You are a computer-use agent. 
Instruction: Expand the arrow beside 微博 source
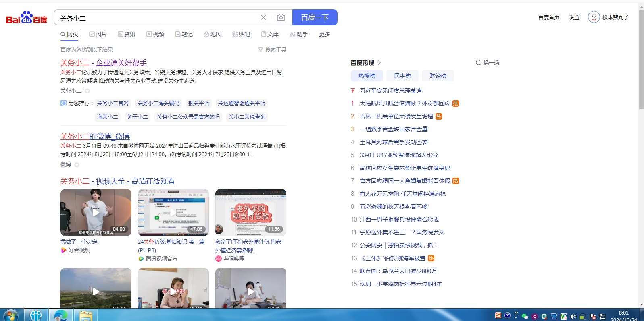(x=77, y=165)
